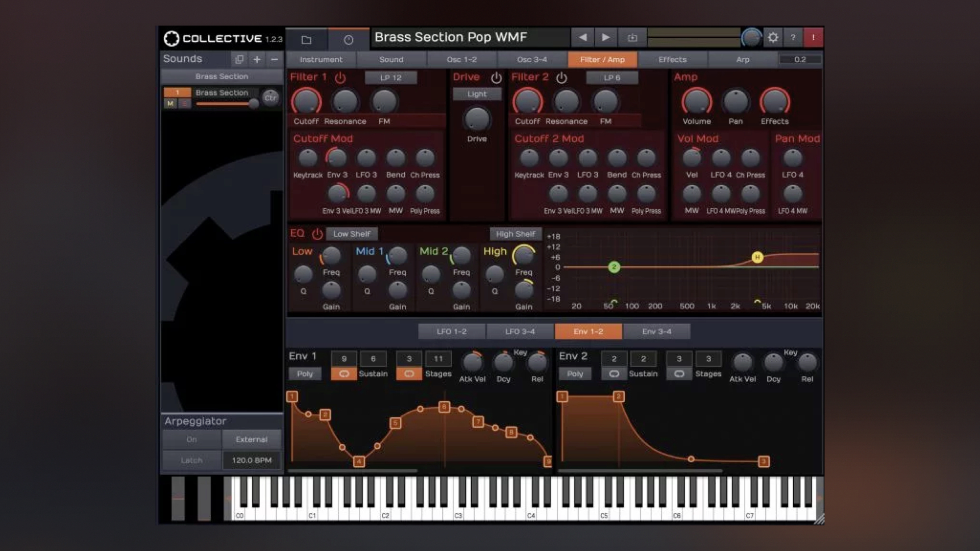Open the preset browser folder icon
The image size is (980, 551).
point(306,39)
